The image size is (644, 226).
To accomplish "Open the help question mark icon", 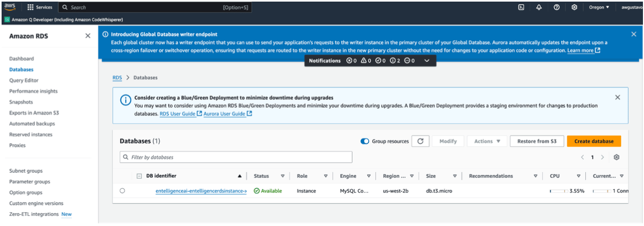I will point(556,7).
